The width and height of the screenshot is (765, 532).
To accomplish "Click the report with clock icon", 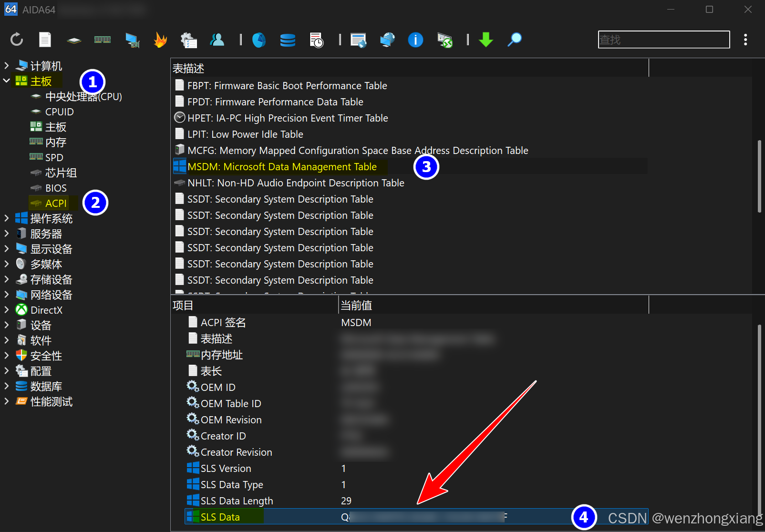I will [x=316, y=40].
